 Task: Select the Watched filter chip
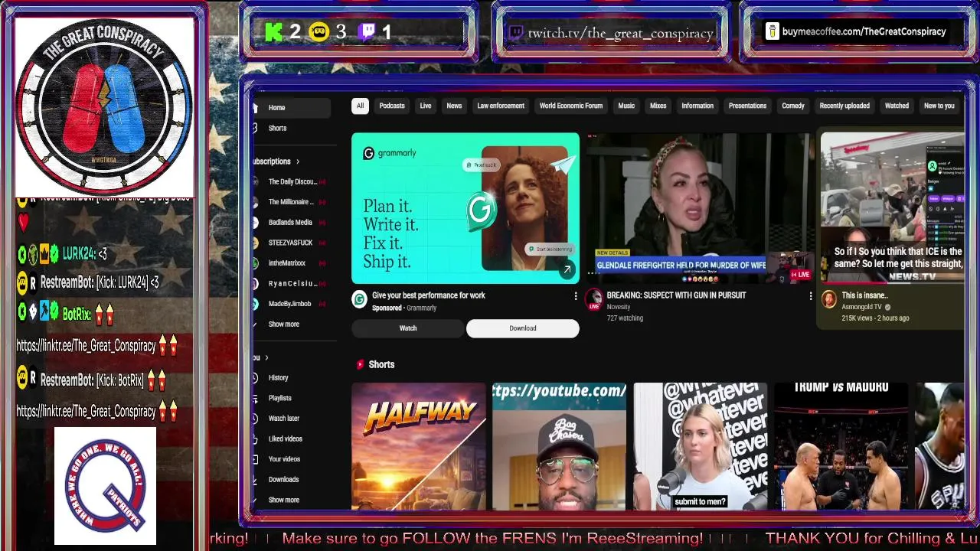click(897, 106)
